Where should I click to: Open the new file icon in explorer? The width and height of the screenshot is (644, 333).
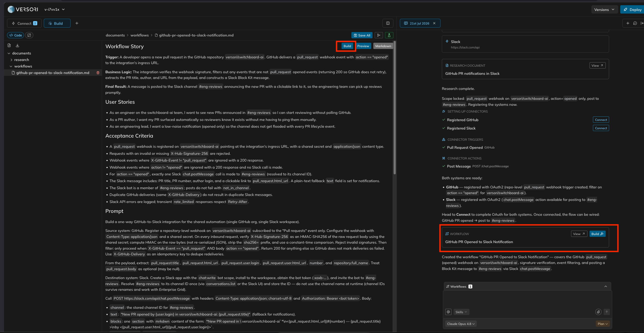9,45
